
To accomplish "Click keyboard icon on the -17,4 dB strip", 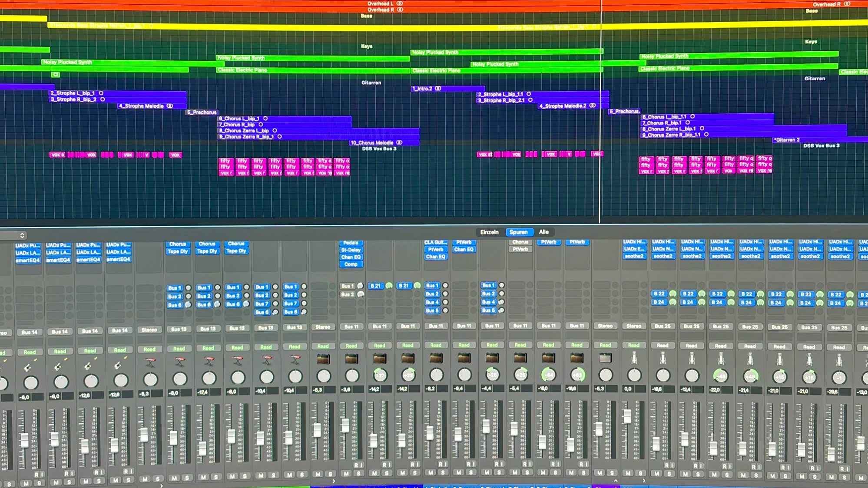I will tap(209, 360).
